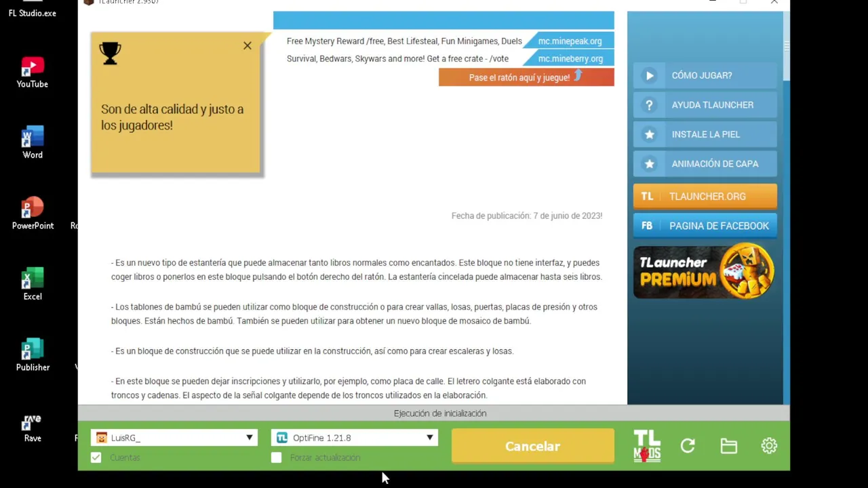
Task: Open the TL Mods icon
Action: 647,446
